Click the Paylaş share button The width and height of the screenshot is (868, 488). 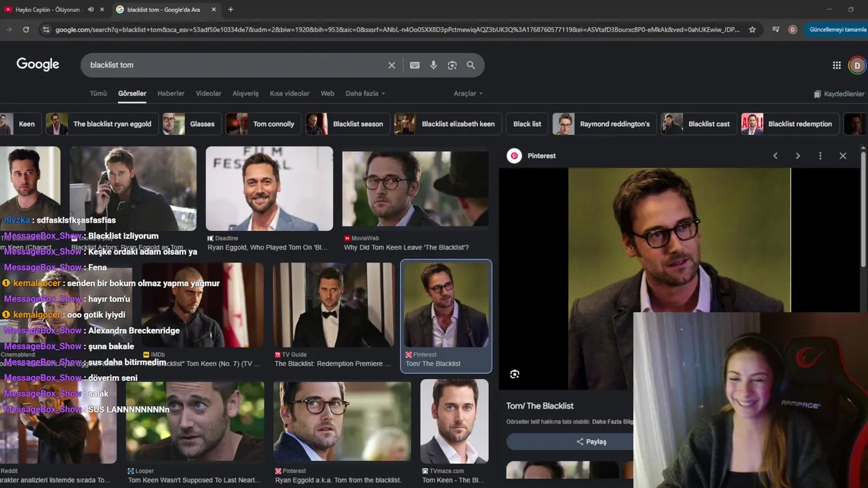[x=591, y=442]
